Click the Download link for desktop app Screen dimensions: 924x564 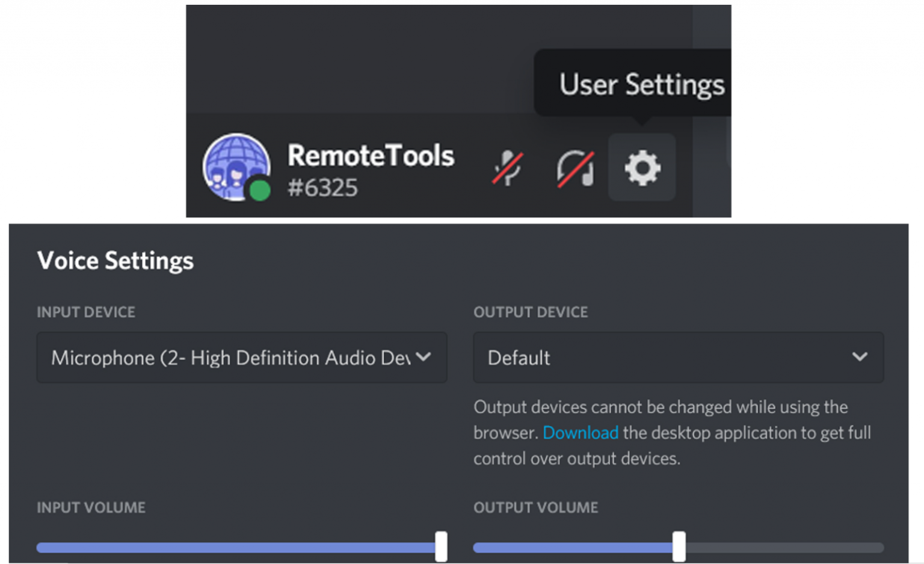pos(580,432)
